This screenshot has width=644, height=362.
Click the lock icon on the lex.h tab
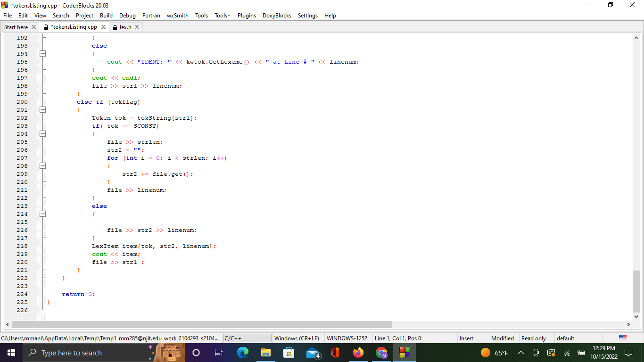pyautogui.click(x=114, y=27)
